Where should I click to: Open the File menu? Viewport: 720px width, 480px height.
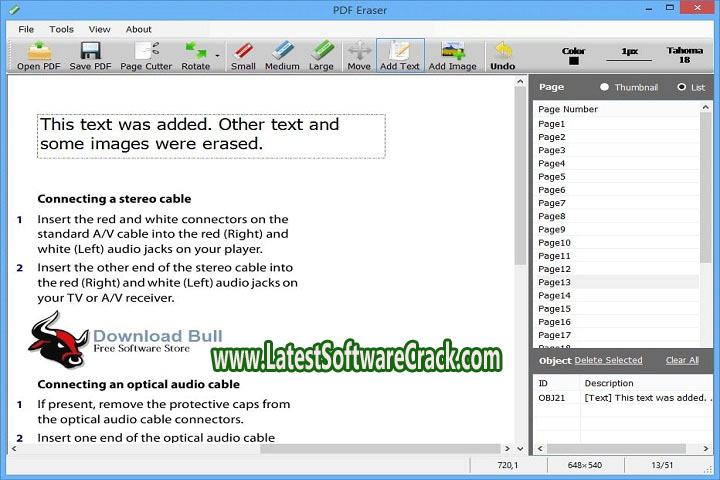coord(26,29)
